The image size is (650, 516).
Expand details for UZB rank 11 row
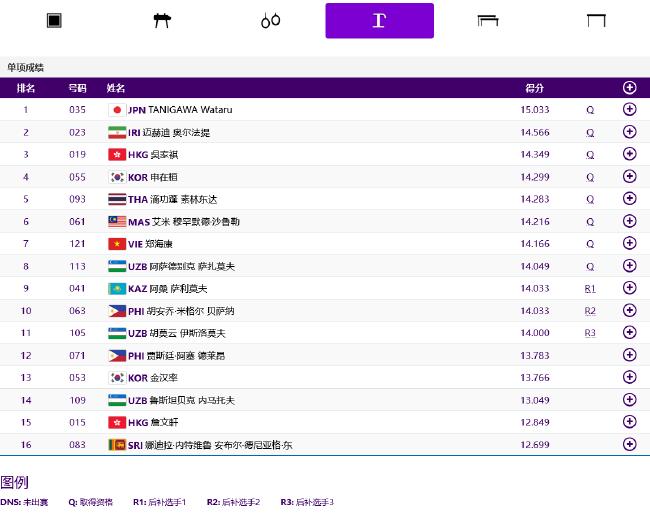pos(629,332)
